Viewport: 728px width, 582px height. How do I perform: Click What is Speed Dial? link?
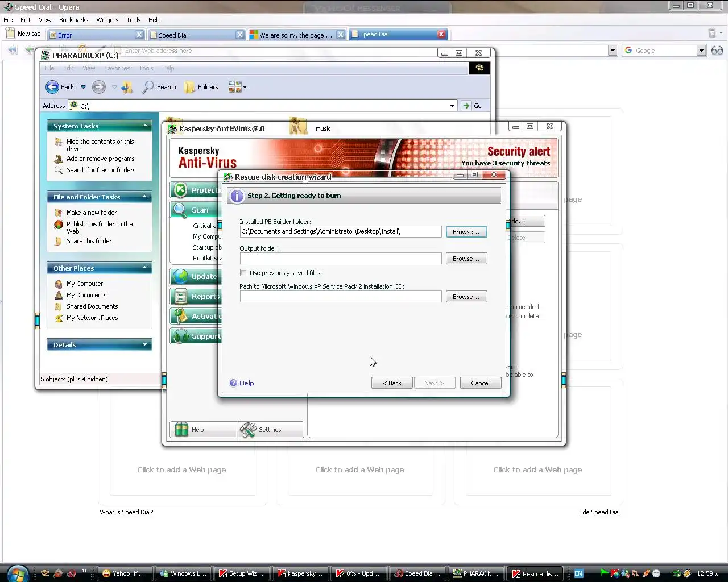click(x=126, y=512)
